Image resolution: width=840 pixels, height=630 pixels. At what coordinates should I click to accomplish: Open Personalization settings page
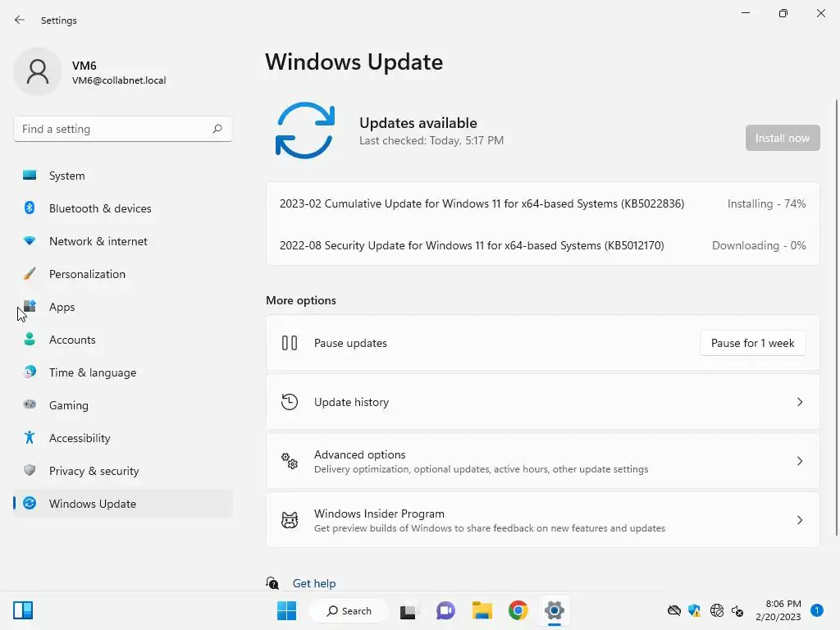[123, 274]
